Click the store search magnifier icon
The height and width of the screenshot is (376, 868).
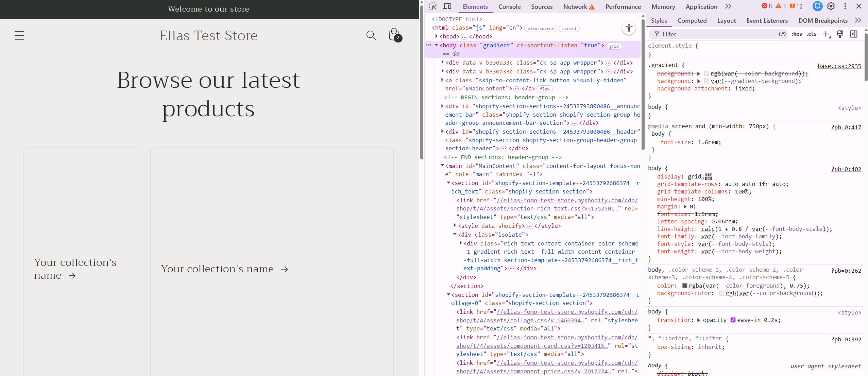pyautogui.click(x=371, y=35)
